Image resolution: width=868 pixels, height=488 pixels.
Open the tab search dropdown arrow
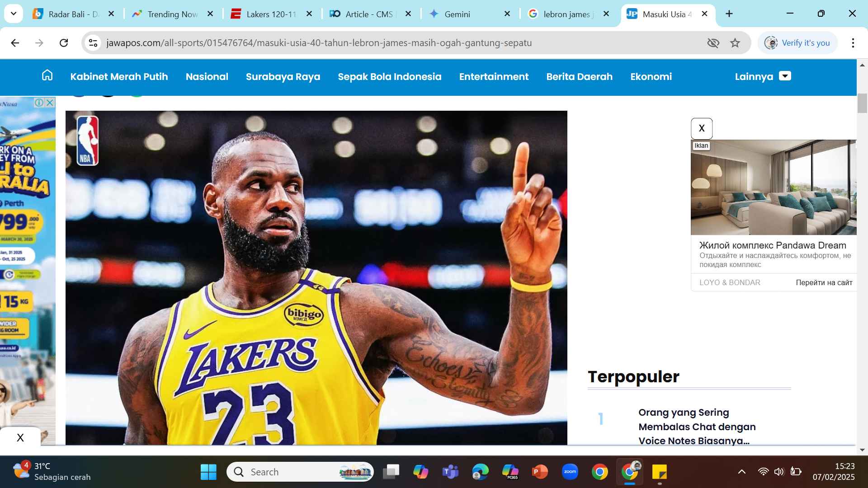(x=14, y=14)
